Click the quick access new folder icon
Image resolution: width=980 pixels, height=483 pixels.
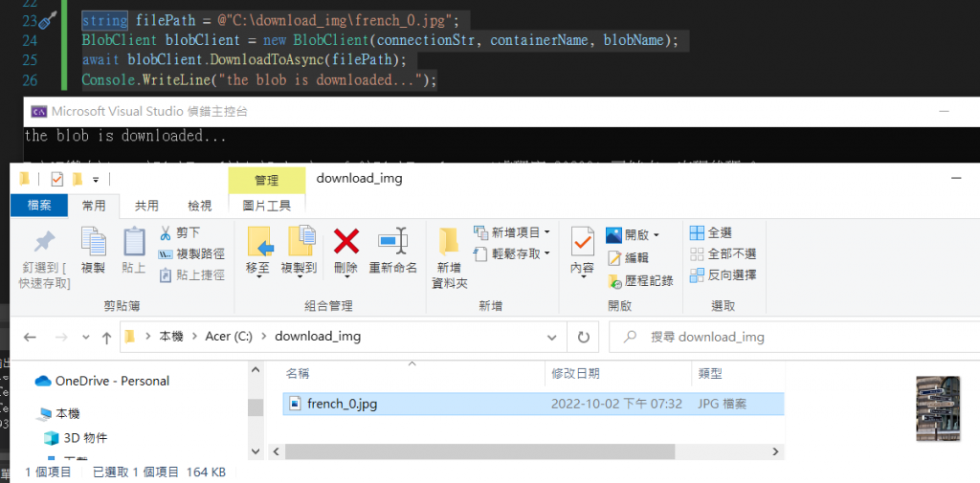77,180
